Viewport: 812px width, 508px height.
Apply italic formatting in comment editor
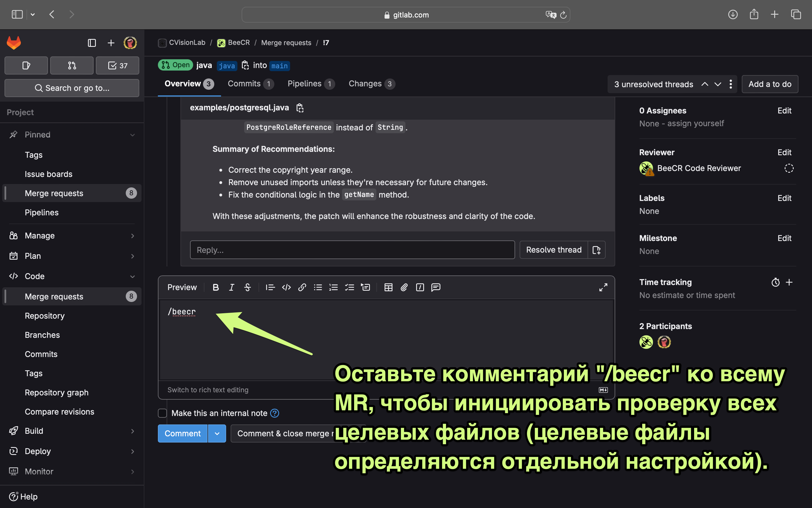tap(231, 287)
